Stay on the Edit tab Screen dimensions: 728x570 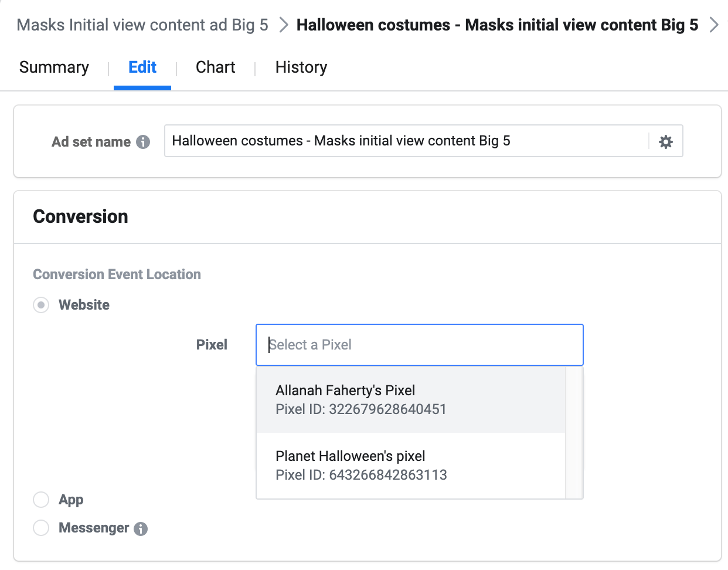pos(141,67)
